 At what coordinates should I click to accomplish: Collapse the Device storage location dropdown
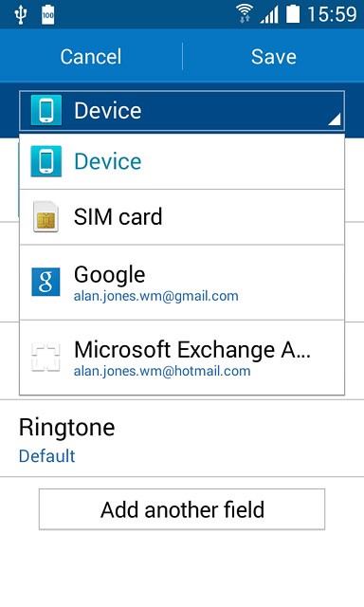(182, 111)
